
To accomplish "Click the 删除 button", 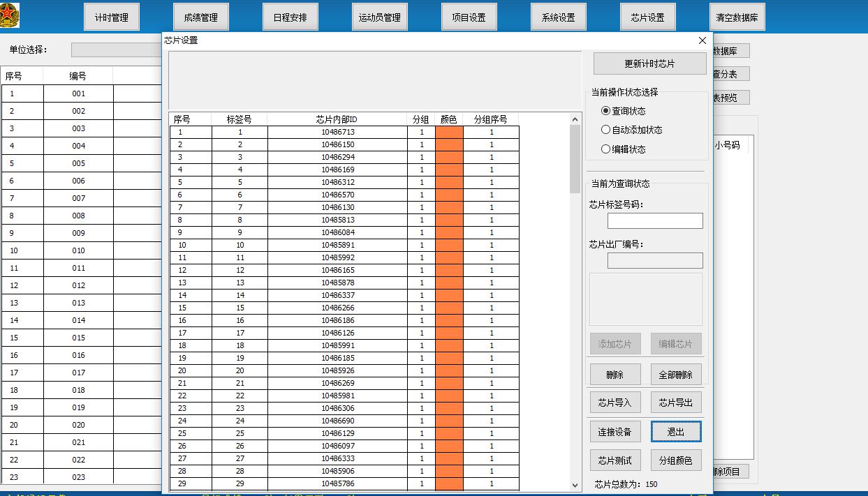I will click(x=615, y=375).
